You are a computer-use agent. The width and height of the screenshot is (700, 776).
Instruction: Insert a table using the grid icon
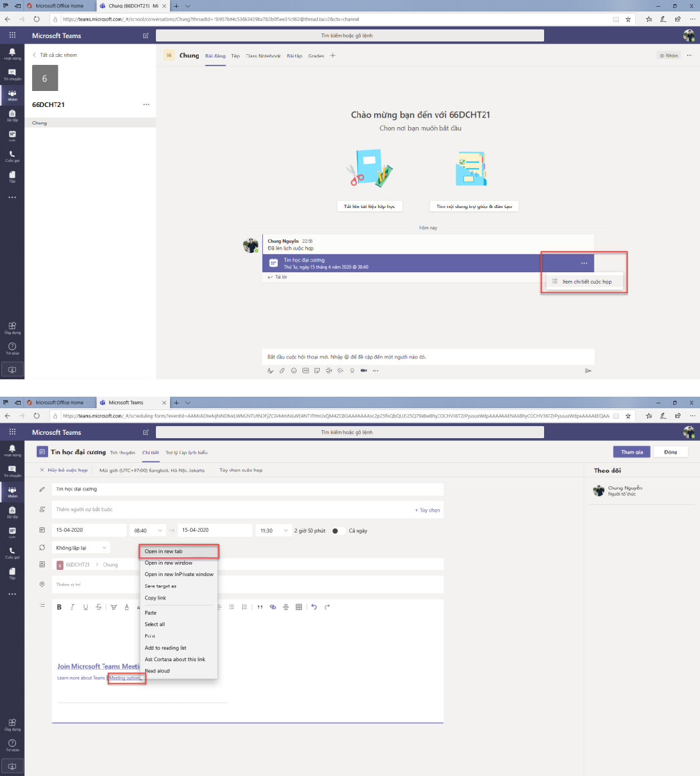tap(298, 607)
